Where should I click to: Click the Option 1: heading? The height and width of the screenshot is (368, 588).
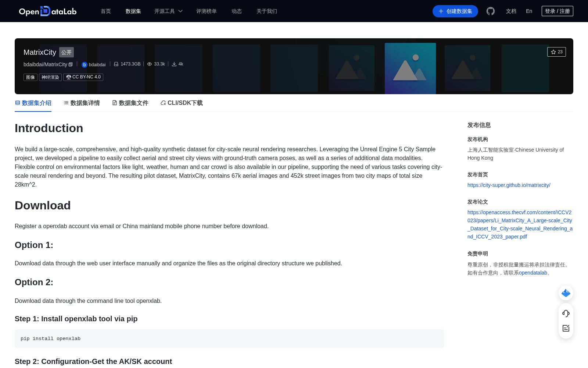(34, 245)
